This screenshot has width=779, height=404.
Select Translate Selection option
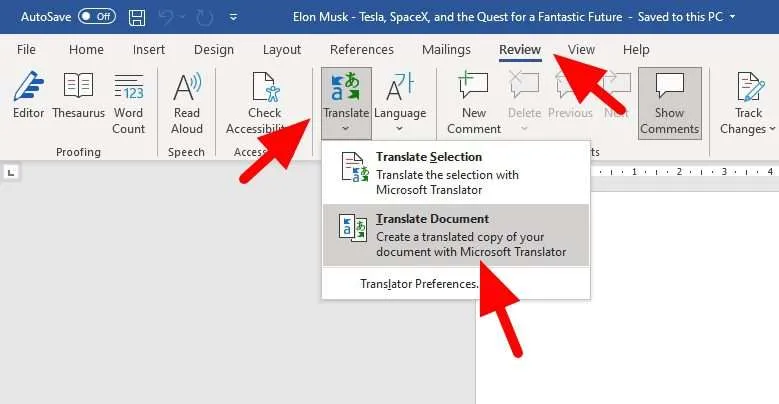tap(456, 173)
